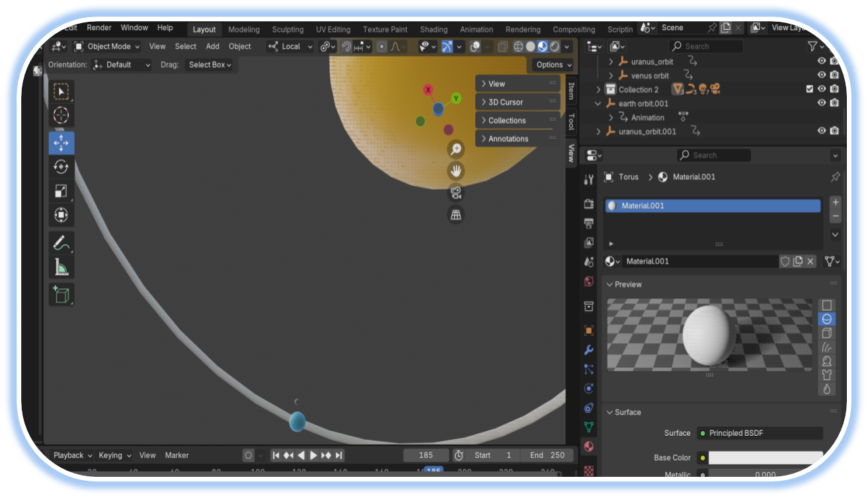Hide venus orbit in outliner

pyautogui.click(x=822, y=75)
